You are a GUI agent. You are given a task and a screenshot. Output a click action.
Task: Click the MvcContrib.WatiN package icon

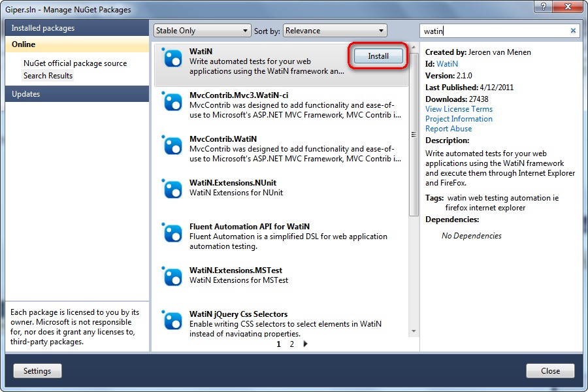click(x=172, y=146)
